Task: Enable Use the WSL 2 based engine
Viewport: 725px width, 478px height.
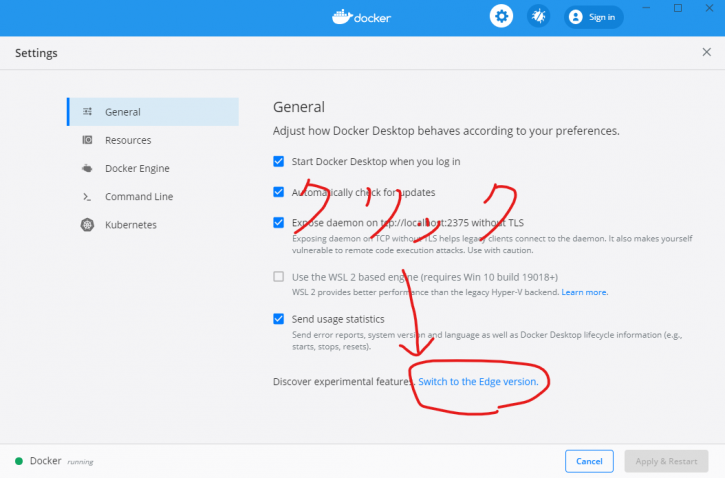Action: tap(278, 276)
